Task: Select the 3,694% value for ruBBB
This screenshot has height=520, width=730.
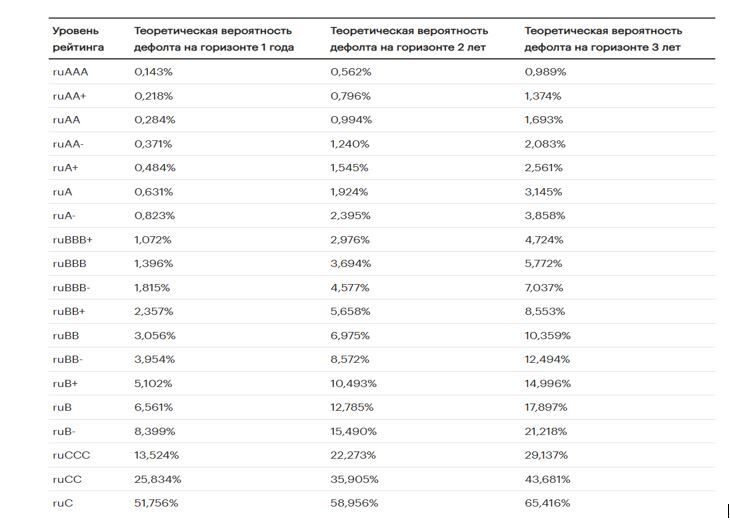Action: tap(351, 264)
